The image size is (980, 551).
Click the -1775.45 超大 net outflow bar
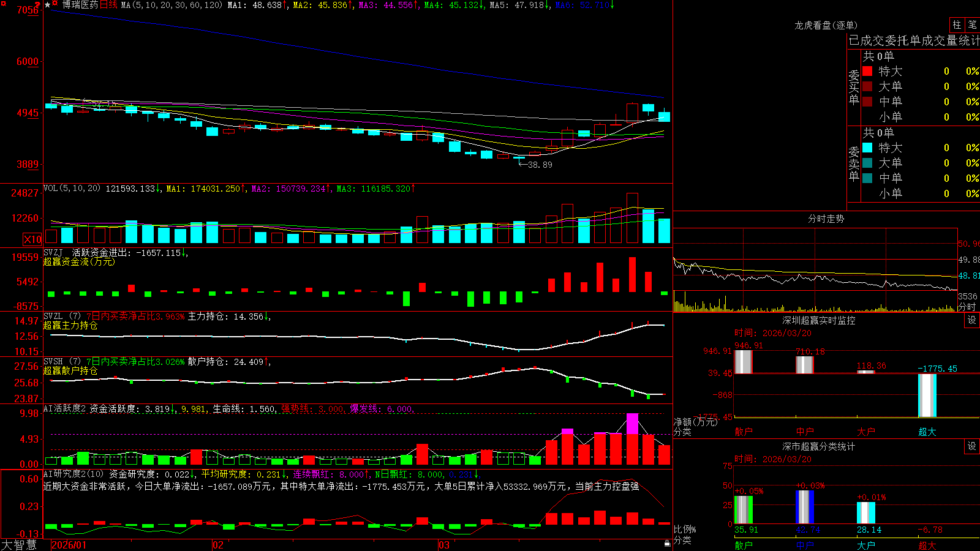click(927, 395)
